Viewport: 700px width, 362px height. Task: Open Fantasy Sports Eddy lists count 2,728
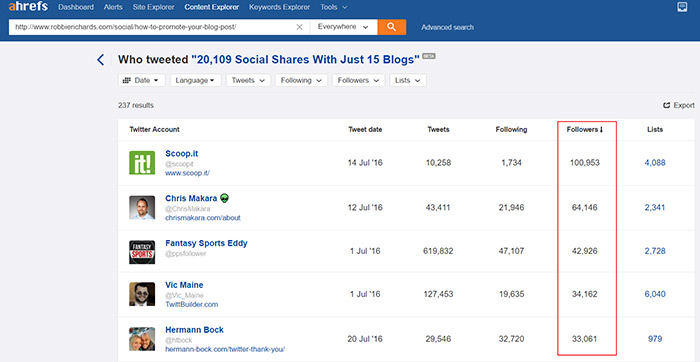click(655, 251)
